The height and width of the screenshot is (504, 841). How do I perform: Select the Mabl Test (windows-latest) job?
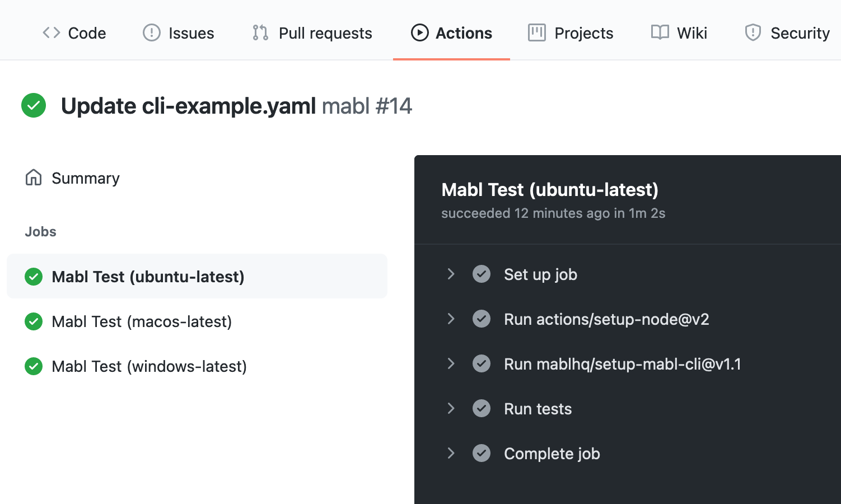coord(197,366)
